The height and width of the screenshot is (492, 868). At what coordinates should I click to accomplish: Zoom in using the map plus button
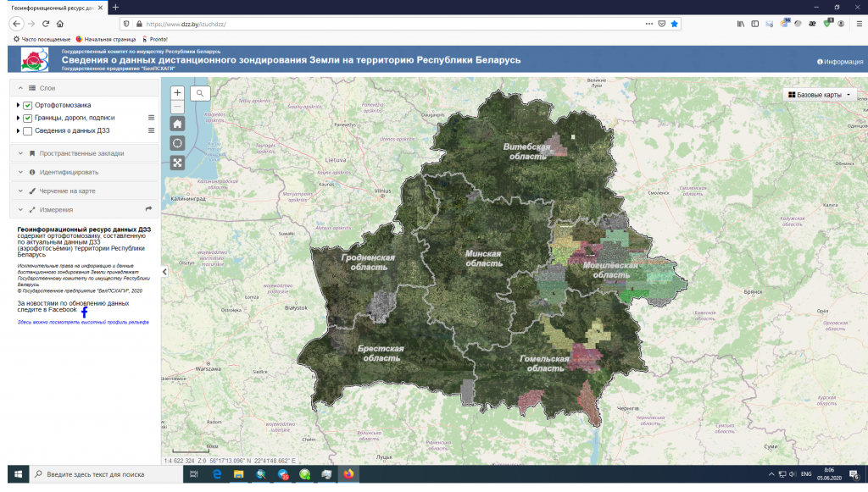click(x=177, y=93)
